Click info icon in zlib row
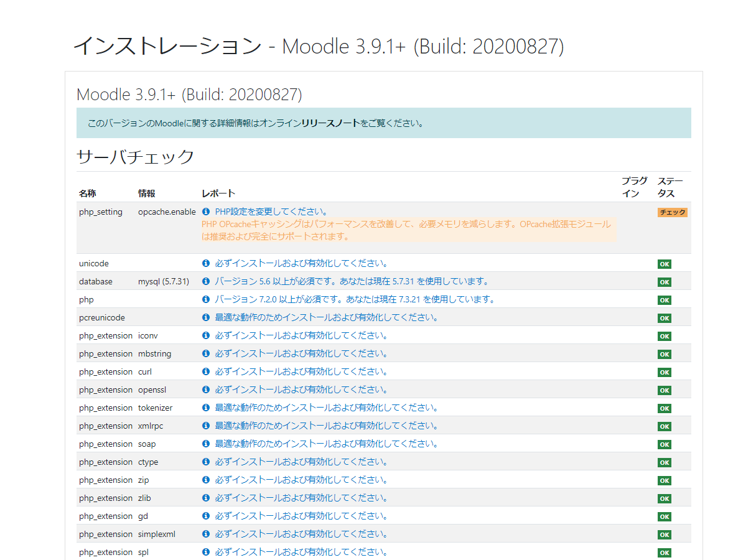The height and width of the screenshot is (560, 756). (x=206, y=498)
